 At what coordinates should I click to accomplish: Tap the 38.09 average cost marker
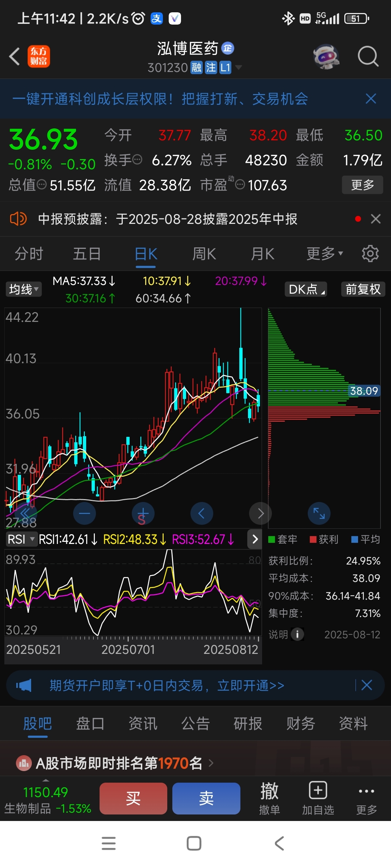click(x=364, y=391)
